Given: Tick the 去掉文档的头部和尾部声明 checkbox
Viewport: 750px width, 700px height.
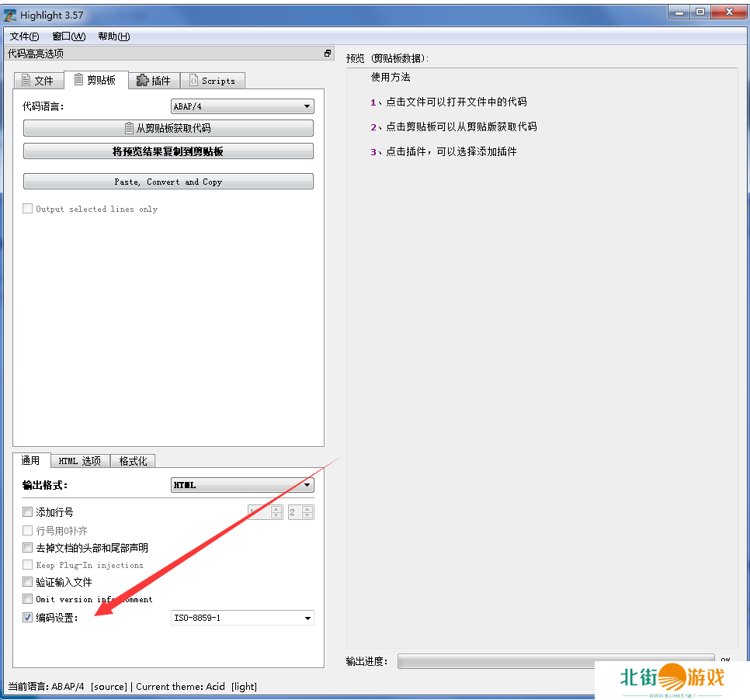Looking at the screenshot, I should click(x=28, y=548).
